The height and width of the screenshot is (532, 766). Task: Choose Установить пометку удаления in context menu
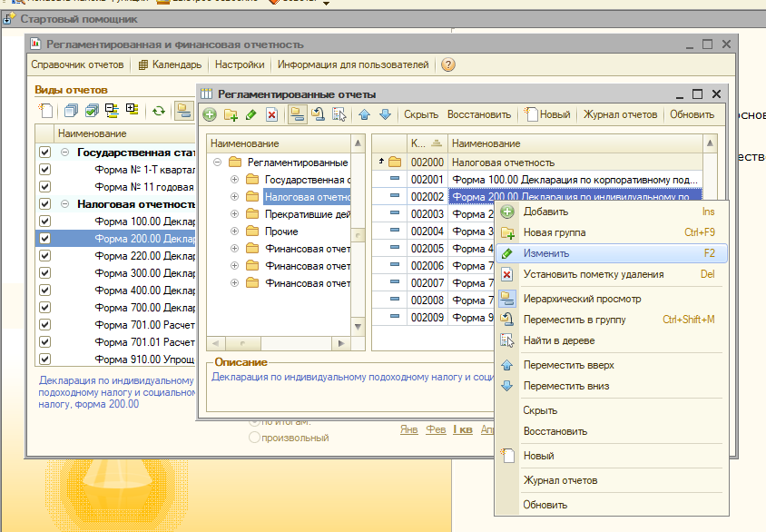pos(612,274)
